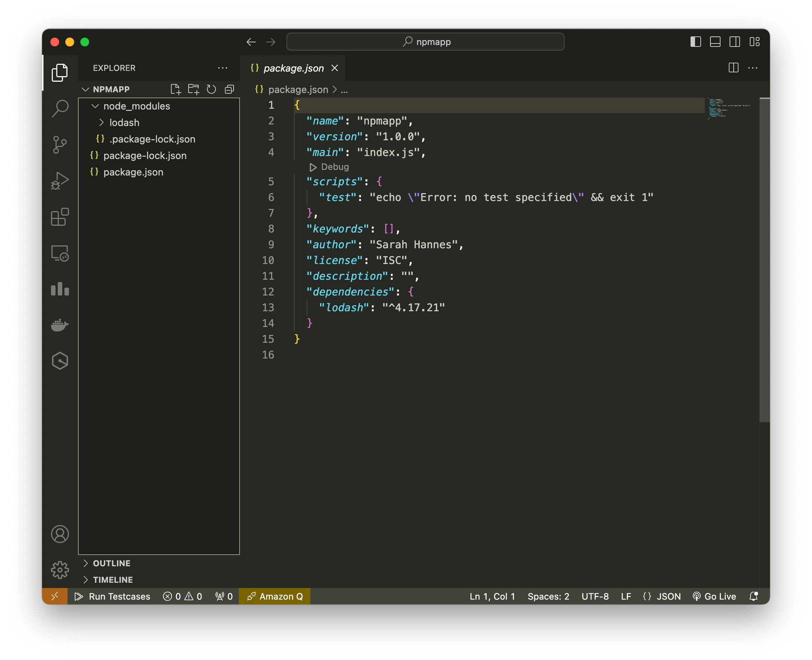Open the Remote Explorer view
This screenshot has width=812, height=660.
click(x=60, y=253)
